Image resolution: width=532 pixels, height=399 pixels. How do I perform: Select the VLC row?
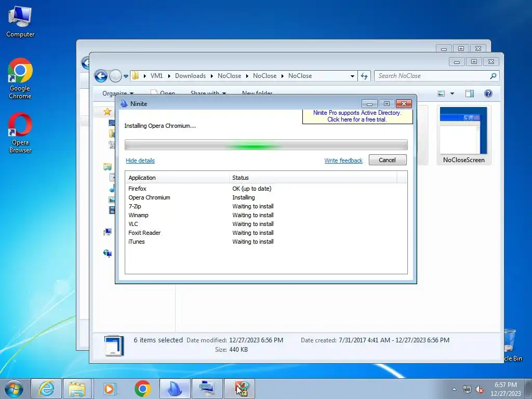coord(266,224)
